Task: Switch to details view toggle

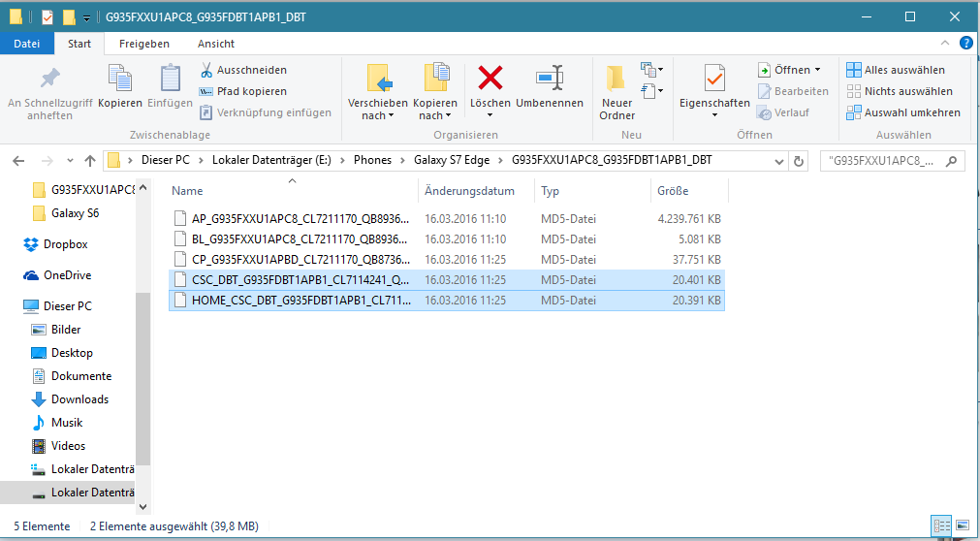Action: point(941,525)
